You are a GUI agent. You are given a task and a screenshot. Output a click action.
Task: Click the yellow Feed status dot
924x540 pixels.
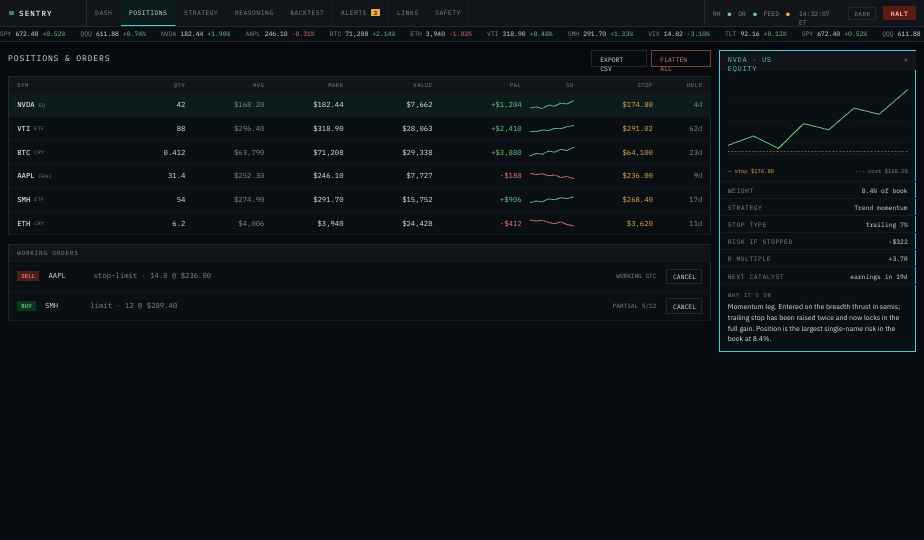pos(787,14)
